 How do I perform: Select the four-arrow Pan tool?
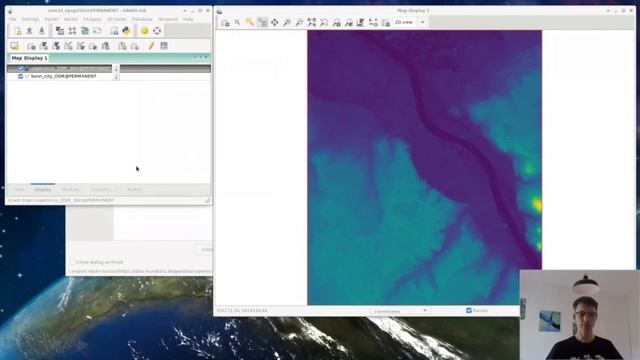275,22
